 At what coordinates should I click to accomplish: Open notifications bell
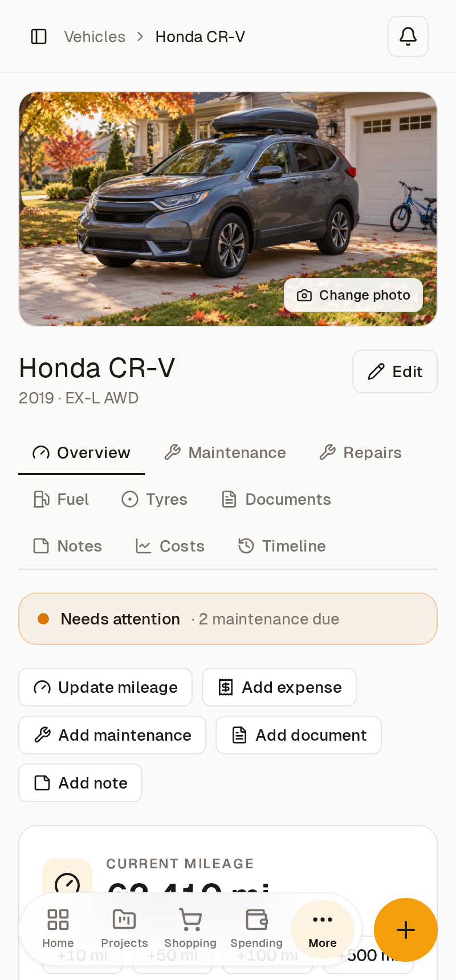coord(408,36)
